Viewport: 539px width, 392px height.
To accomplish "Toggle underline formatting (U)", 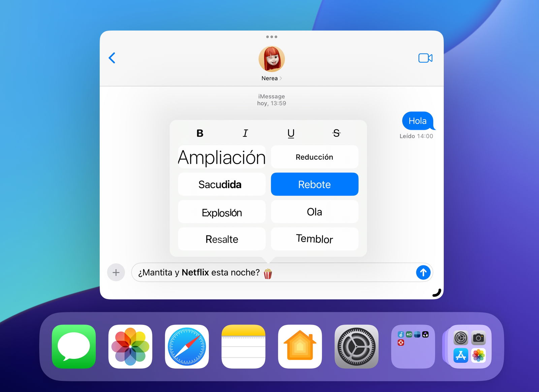I will (291, 133).
